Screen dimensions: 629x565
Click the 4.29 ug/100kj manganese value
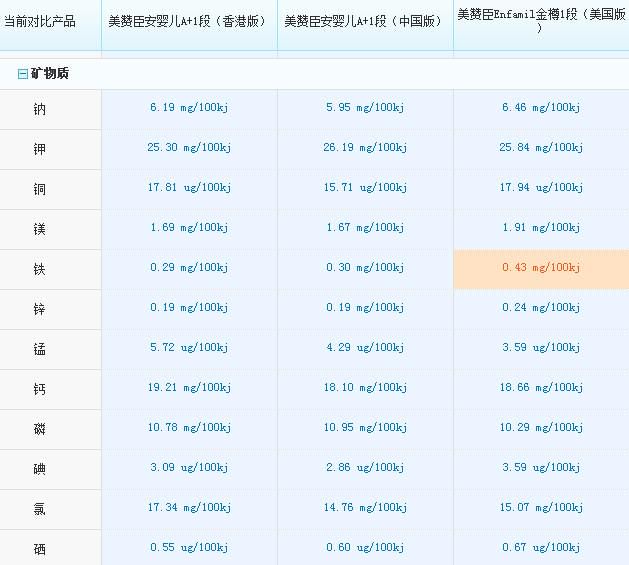click(365, 348)
